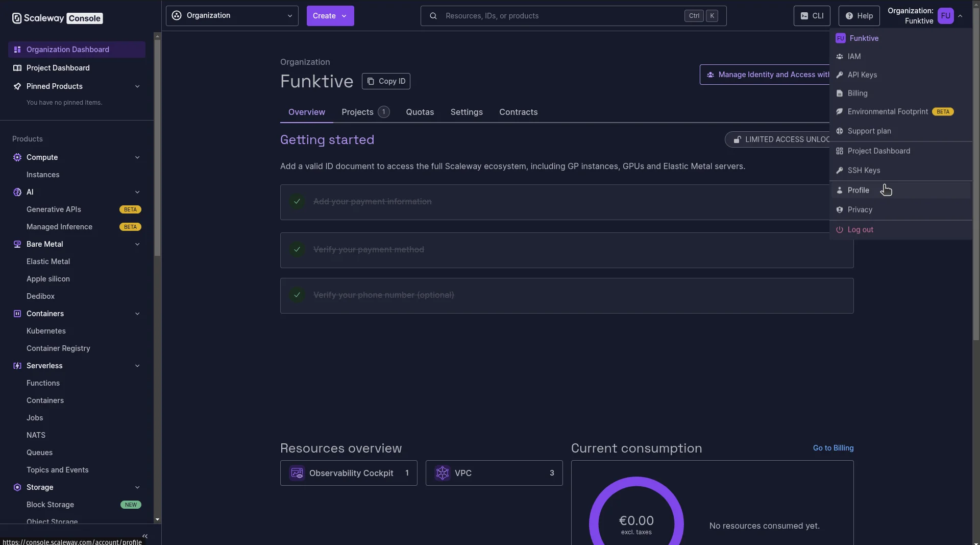Select Project Dashboard in account menu
Viewport: 980px width, 545px height.
[900, 151]
